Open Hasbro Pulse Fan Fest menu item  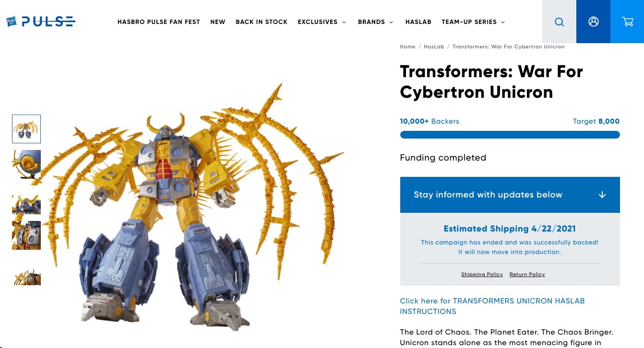point(158,22)
